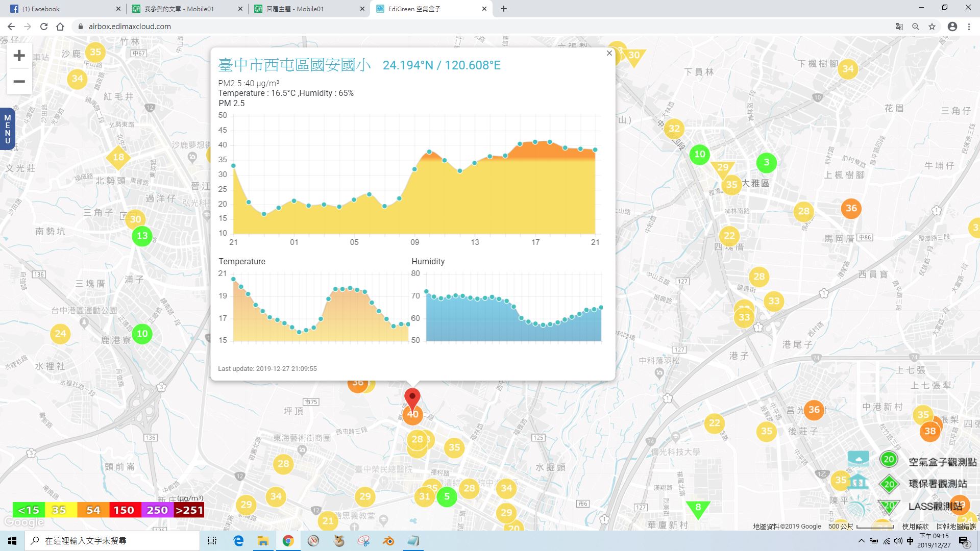The width and height of the screenshot is (980, 551).
Task: Open the page zoom magnifier icon
Action: point(916,27)
